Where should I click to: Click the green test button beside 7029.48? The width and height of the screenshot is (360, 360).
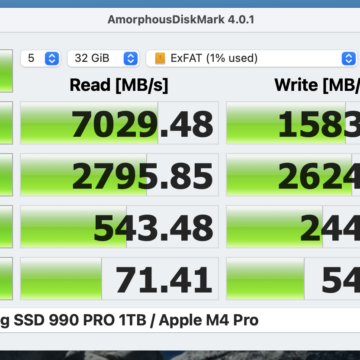[x=6, y=123]
